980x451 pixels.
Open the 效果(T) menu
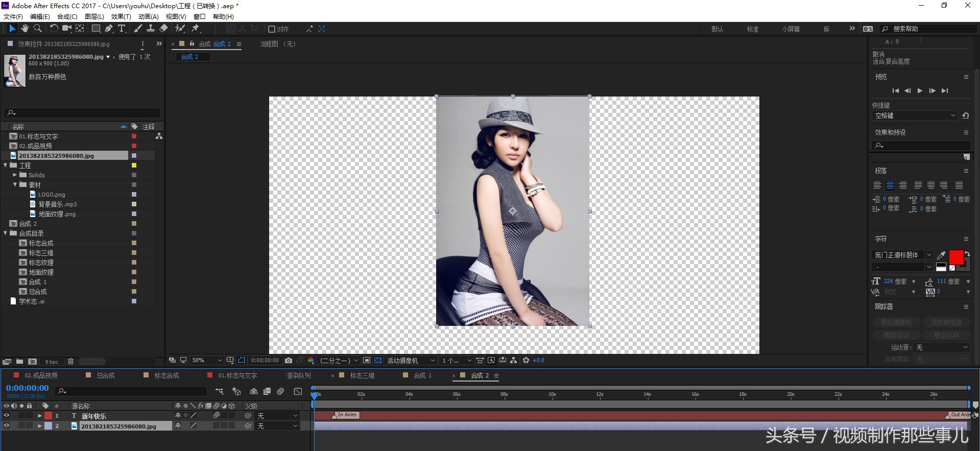click(x=121, y=16)
